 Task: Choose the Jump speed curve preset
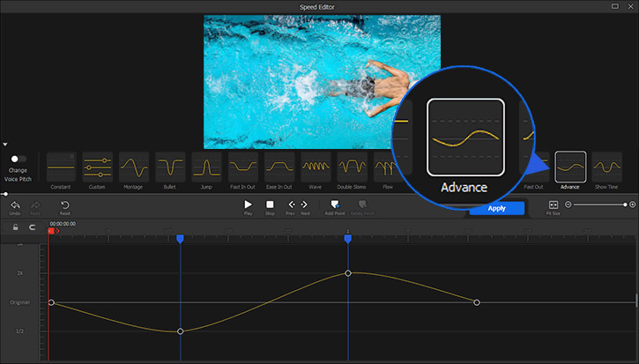coord(206,167)
